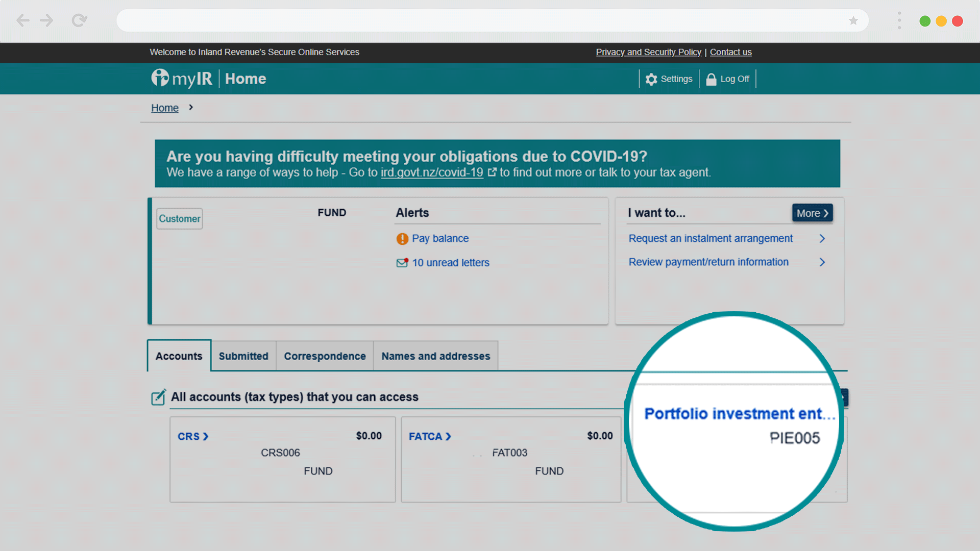Open the browser three-dot menu
The width and height of the screenshot is (980, 551).
[x=899, y=20]
